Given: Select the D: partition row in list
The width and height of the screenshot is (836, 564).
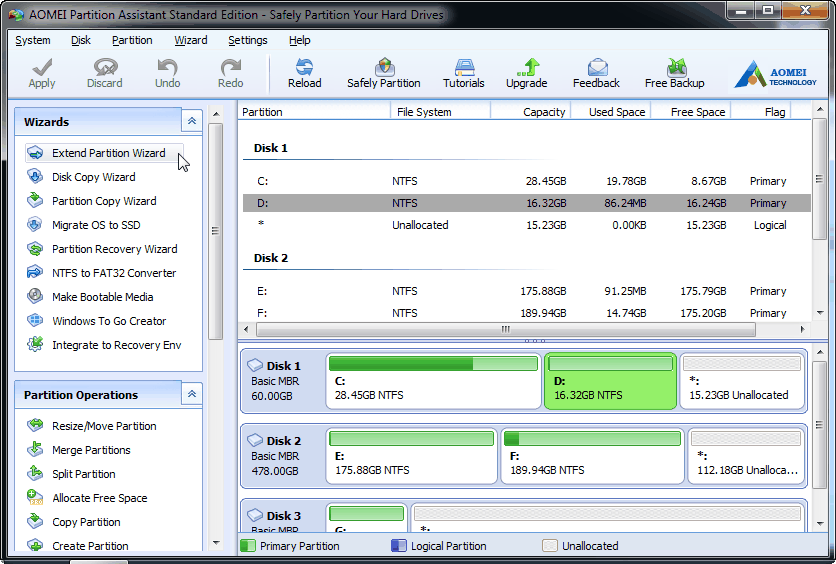Looking at the screenshot, I should [527, 203].
